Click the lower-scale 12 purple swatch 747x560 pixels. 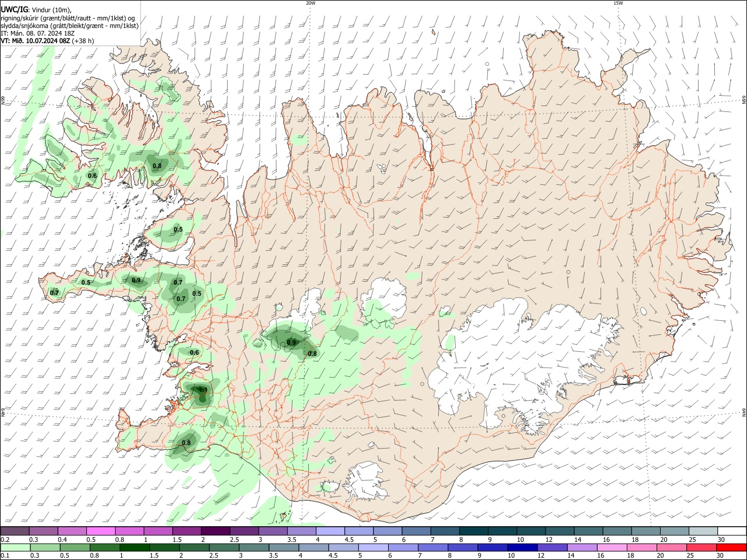[553, 548]
